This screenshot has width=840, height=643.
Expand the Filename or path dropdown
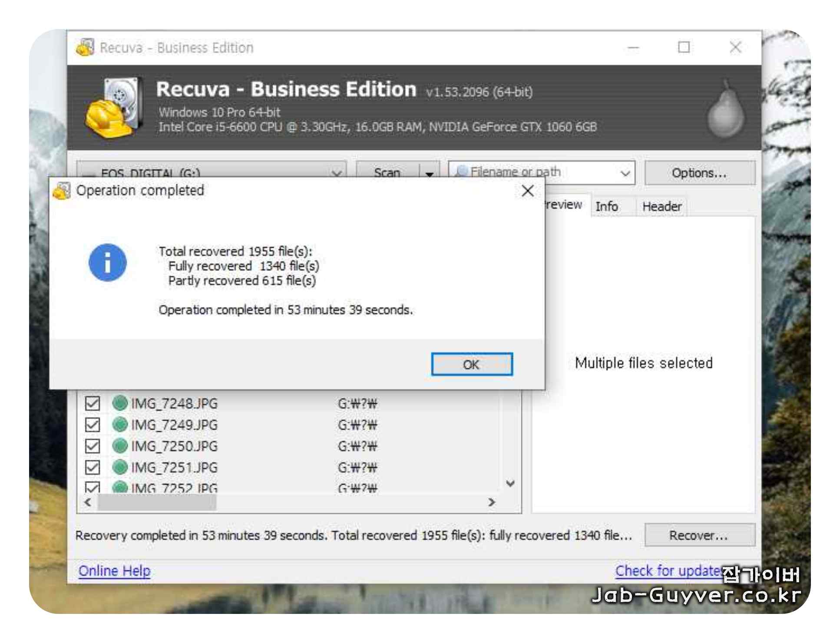pos(625,173)
